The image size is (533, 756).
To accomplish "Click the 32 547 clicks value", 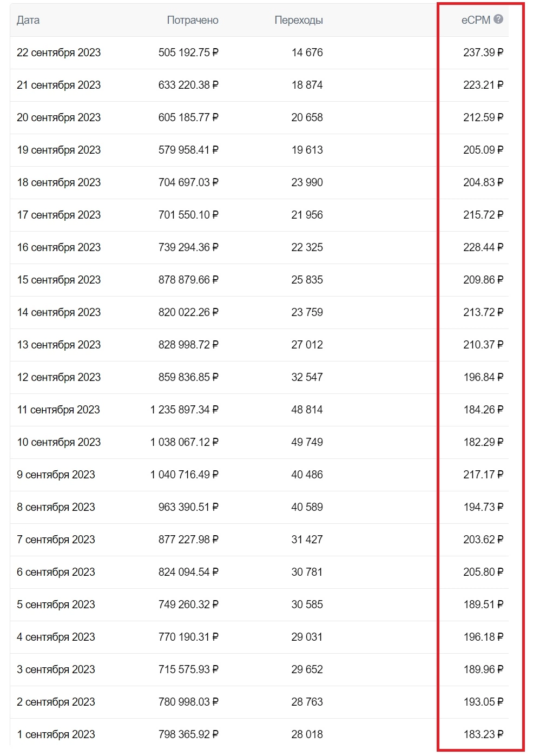I will (x=307, y=377).
